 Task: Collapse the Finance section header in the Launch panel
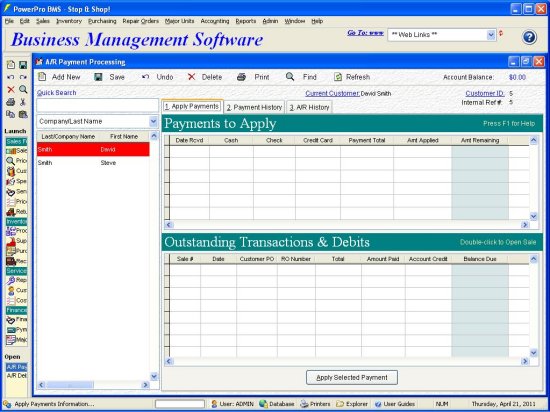pos(16,310)
